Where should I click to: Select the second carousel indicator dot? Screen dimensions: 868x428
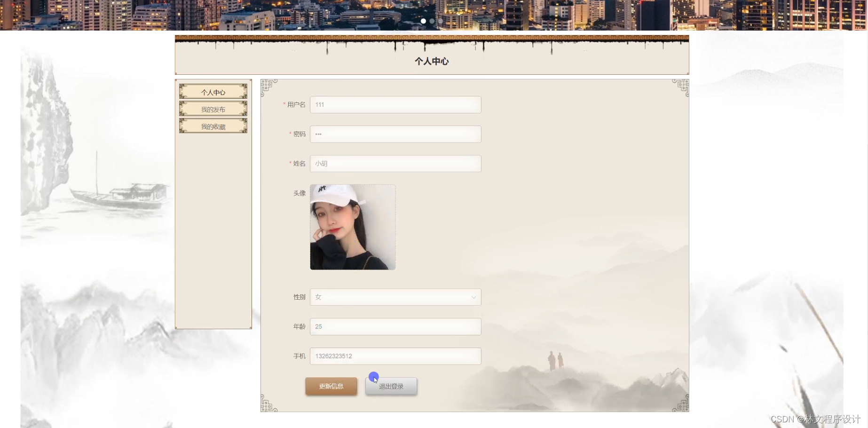pyautogui.click(x=432, y=21)
